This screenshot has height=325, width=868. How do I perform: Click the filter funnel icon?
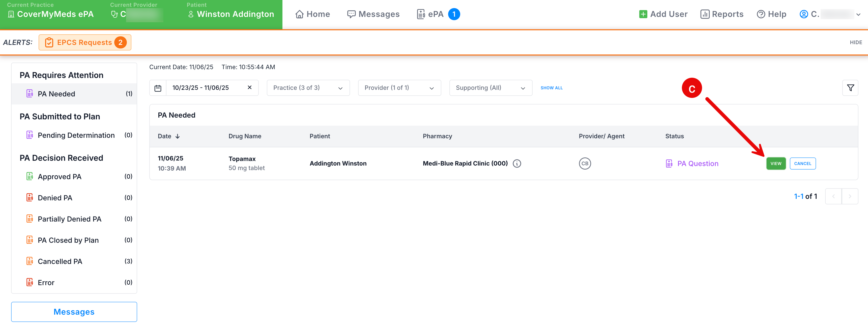coord(850,88)
